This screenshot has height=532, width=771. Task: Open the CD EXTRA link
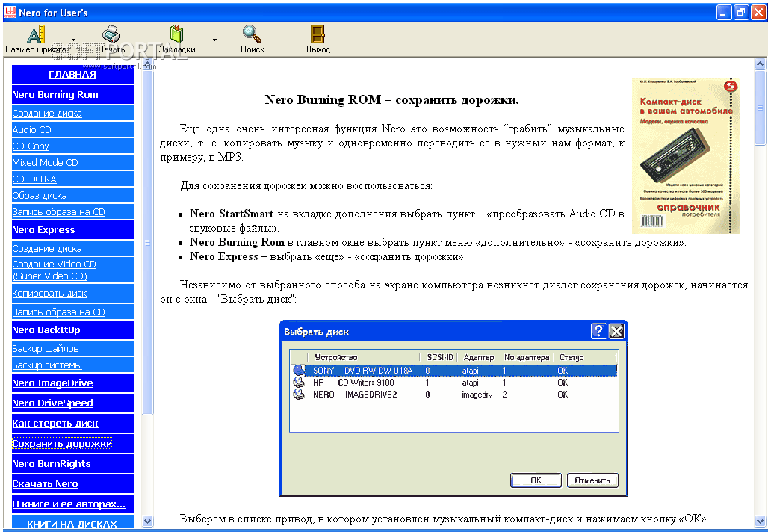(34, 179)
